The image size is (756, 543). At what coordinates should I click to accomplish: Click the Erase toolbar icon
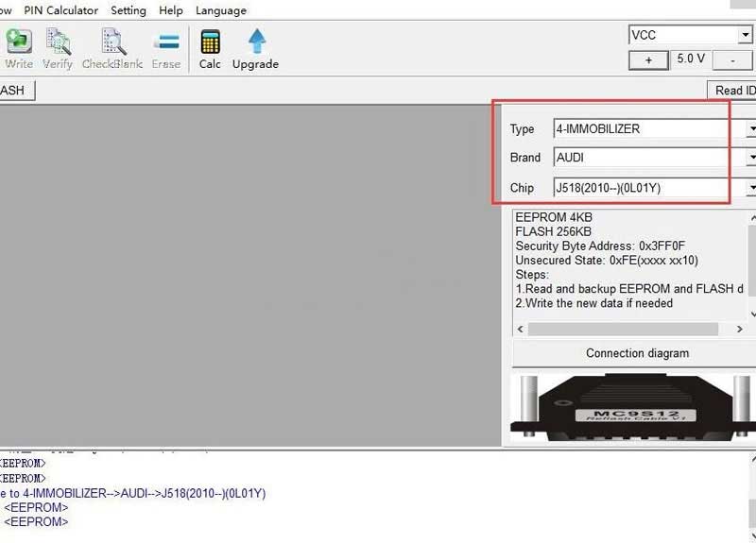(x=166, y=49)
